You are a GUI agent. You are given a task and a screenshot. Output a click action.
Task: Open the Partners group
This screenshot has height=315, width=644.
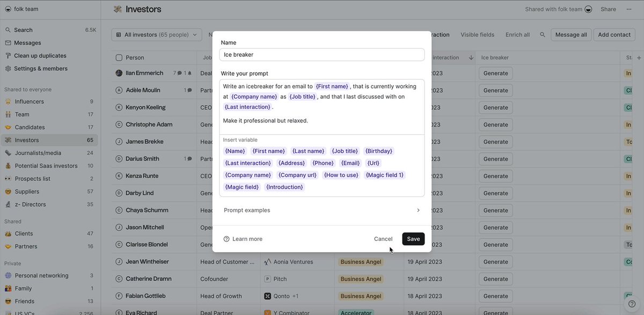(x=49, y=246)
